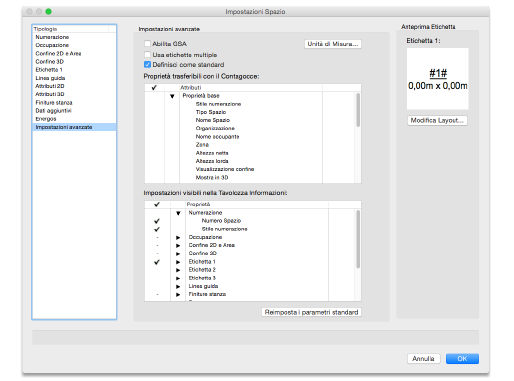
Task: Select the Nome occupante attribute row
Action: click(x=217, y=137)
